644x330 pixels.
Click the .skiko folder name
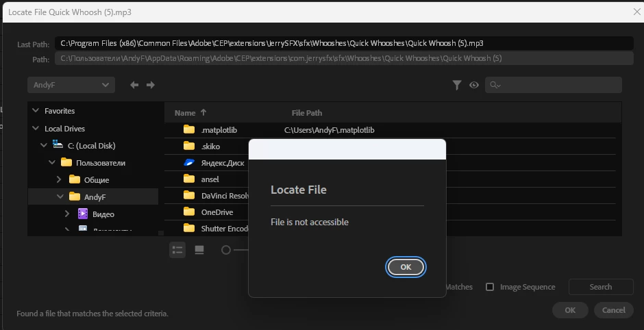click(x=211, y=147)
